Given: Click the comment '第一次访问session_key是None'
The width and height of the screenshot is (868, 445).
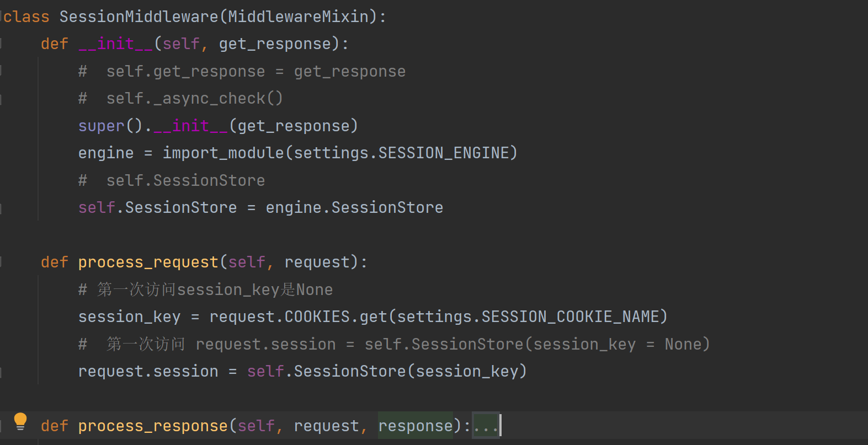Looking at the screenshot, I should tap(215, 289).
